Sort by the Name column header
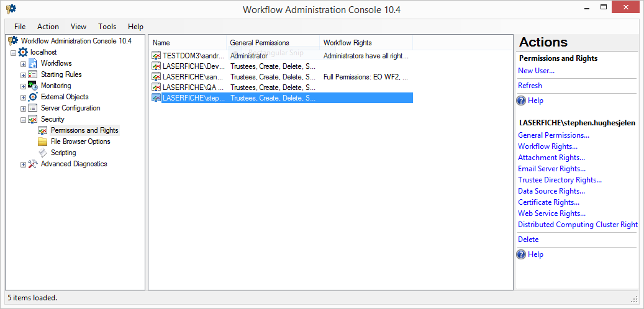This screenshot has height=309, width=644. pyautogui.click(x=188, y=43)
